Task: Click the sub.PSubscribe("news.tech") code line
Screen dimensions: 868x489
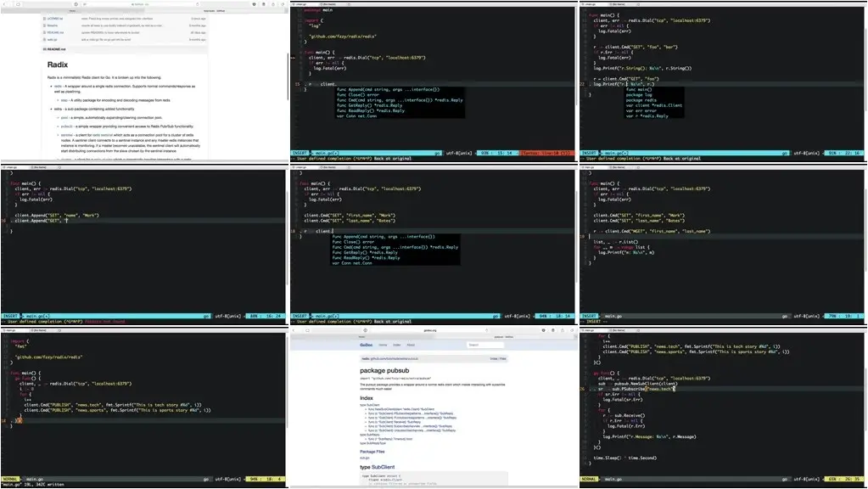Action: 636,390
